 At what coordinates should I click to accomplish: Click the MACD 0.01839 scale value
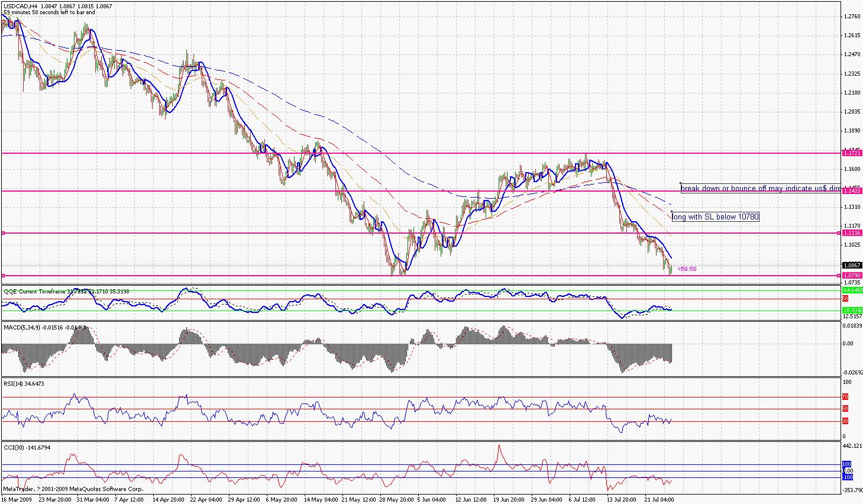coord(852,326)
